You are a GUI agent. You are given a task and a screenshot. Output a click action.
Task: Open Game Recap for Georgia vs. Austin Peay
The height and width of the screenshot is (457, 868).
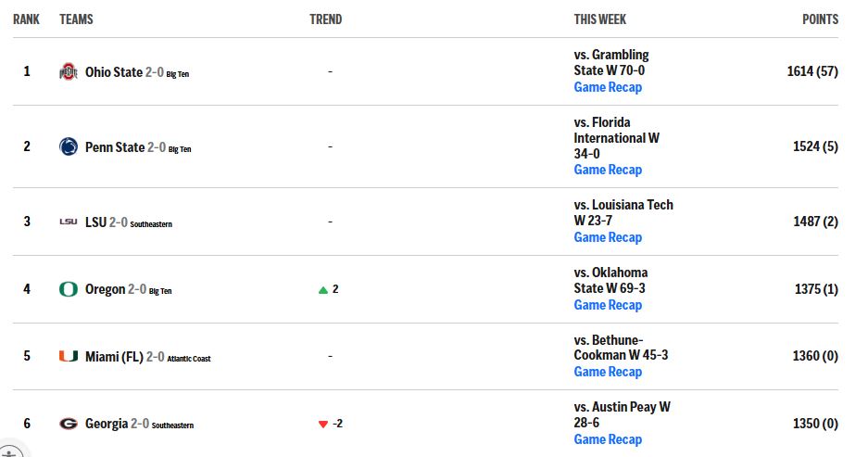(x=608, y=439)
